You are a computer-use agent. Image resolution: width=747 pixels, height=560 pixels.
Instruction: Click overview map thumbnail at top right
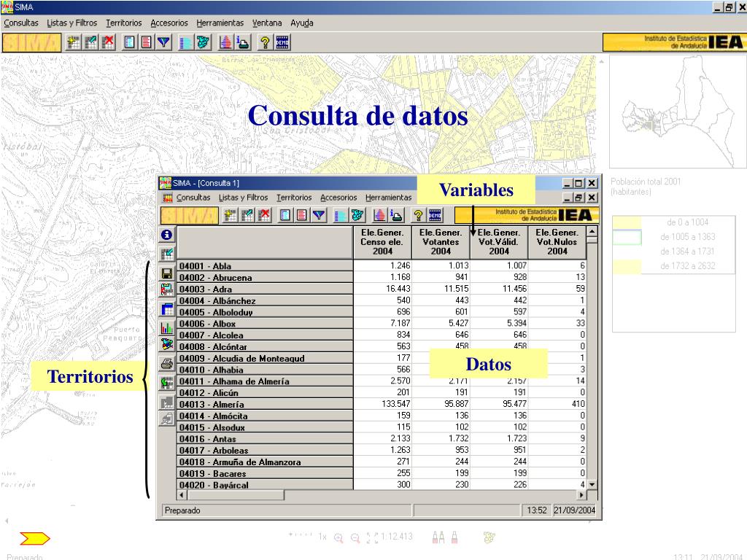(678, 112)
